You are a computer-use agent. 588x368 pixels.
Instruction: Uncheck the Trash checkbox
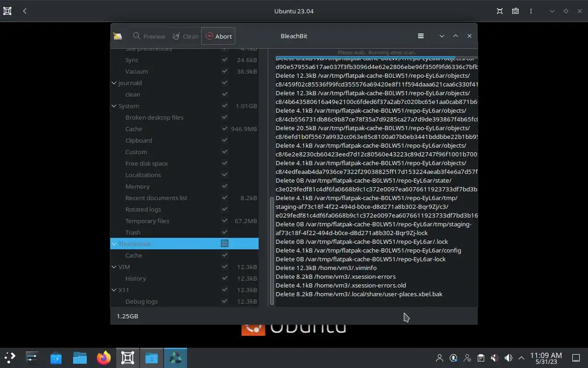tap(225, 232)
